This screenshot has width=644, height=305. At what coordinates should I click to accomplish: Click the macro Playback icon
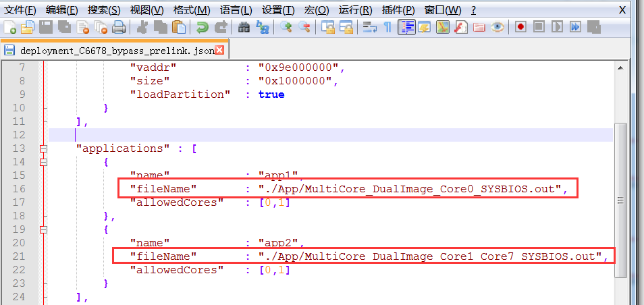click(558, 28)
